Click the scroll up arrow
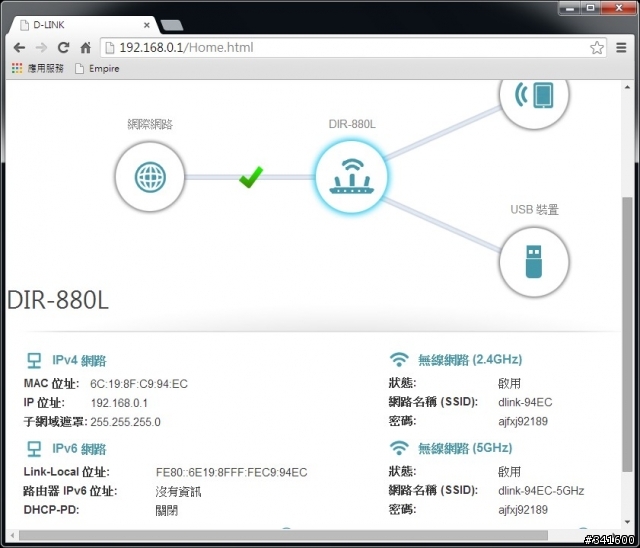640x548 pixels. click(627, 87)
